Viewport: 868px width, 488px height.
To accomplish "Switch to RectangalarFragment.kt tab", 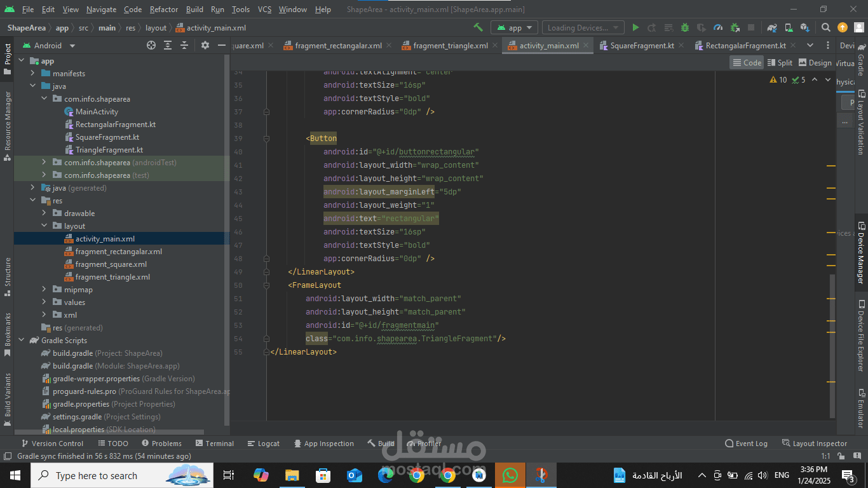I will click(x=745, y=46).
